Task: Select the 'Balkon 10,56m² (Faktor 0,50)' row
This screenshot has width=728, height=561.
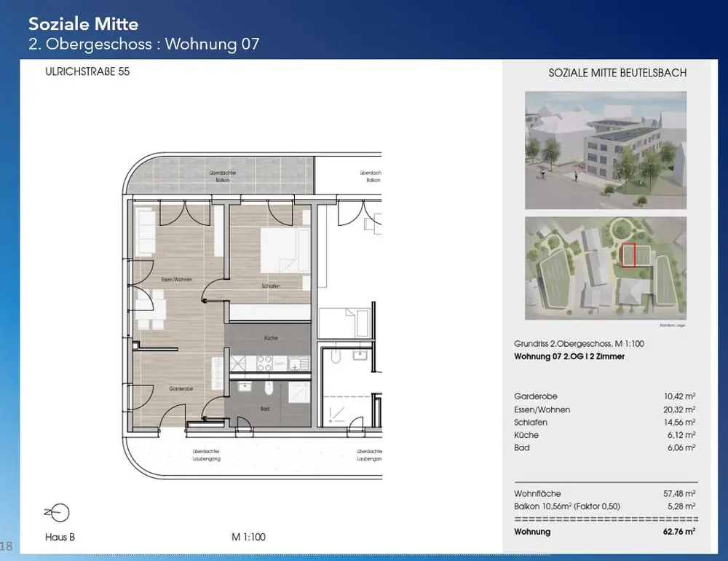Action: pyautogui.click(x=605, y=506)
